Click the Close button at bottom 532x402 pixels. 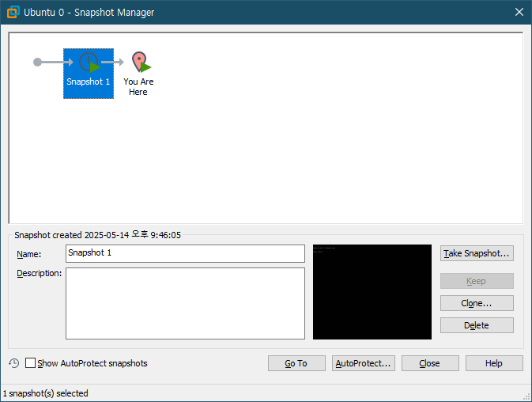430,363
